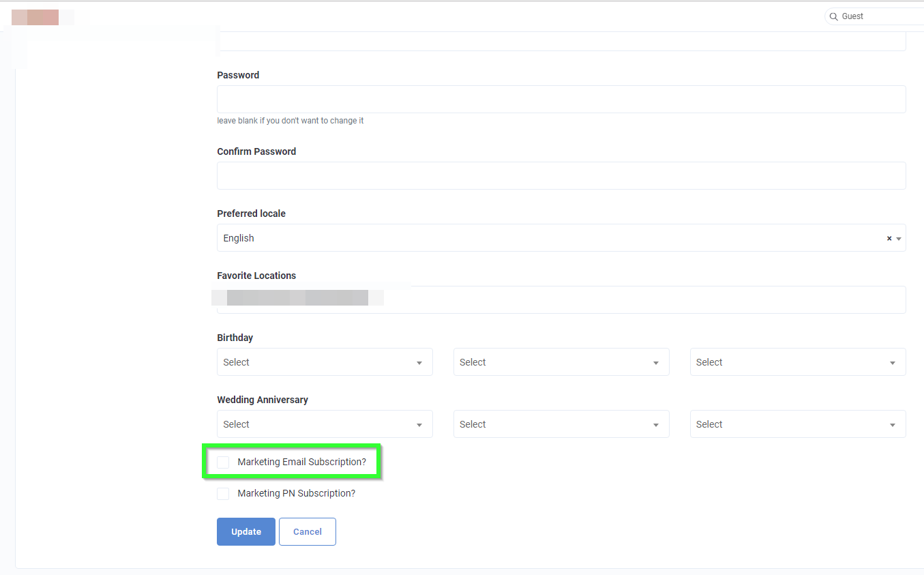Click the caret on second Wedding Anniversary select
The width and height of the screenshot is (924, 575).
[x=656, y=424]
